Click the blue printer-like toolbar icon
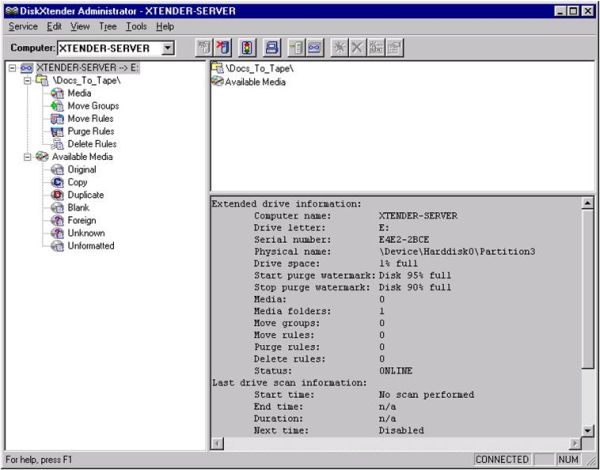600x470 pixels. pos(272,48)
